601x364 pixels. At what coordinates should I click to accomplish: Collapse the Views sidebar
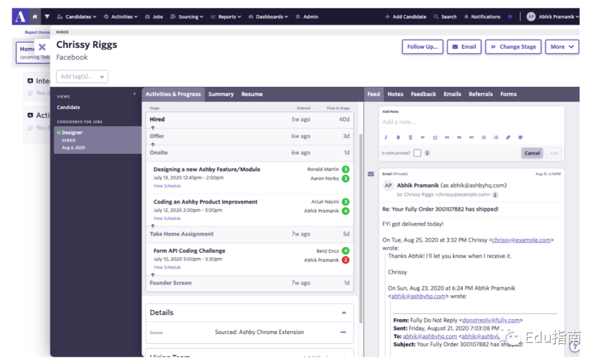pos(135,94)
